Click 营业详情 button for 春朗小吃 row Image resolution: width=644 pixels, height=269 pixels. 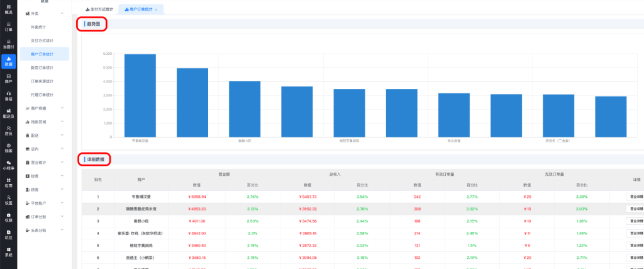(x=634, y=221)
